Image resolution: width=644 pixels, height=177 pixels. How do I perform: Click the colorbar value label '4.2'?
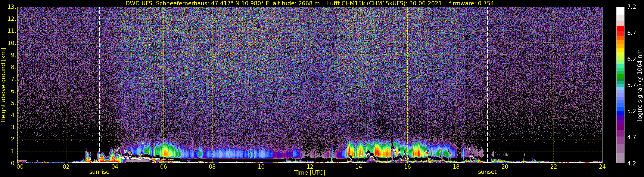pyautogui.click(x=632, y=163)
